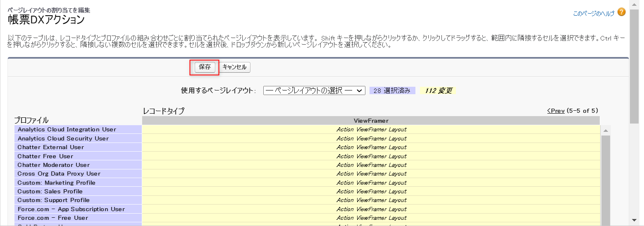The width and height of the screenshot is (644, 226).
Task: Select the Custom: Sales Profile row header
Action: (50, 192)
